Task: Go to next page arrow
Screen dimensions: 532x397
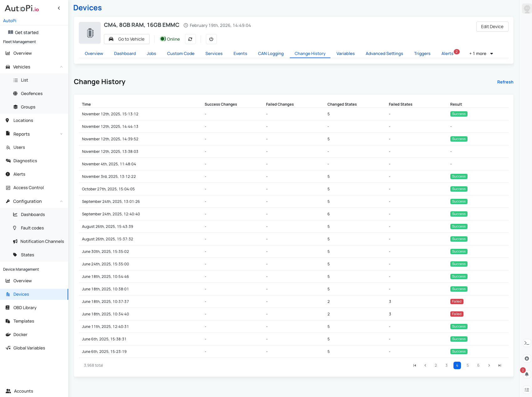Action: (x=489, y=365)
